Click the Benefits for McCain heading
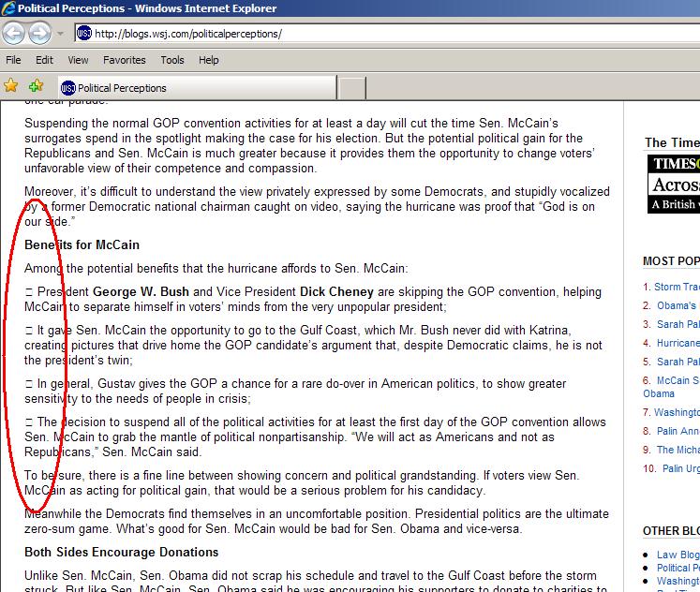The height and width of the screenshot is (592, 700). (x=82, y=244)
